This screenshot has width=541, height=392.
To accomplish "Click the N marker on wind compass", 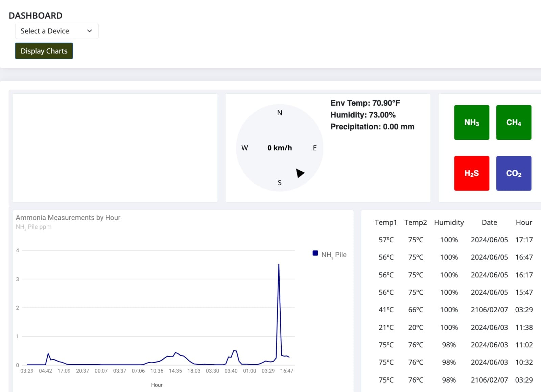I will pyautogui.click(x=280, y=113).
